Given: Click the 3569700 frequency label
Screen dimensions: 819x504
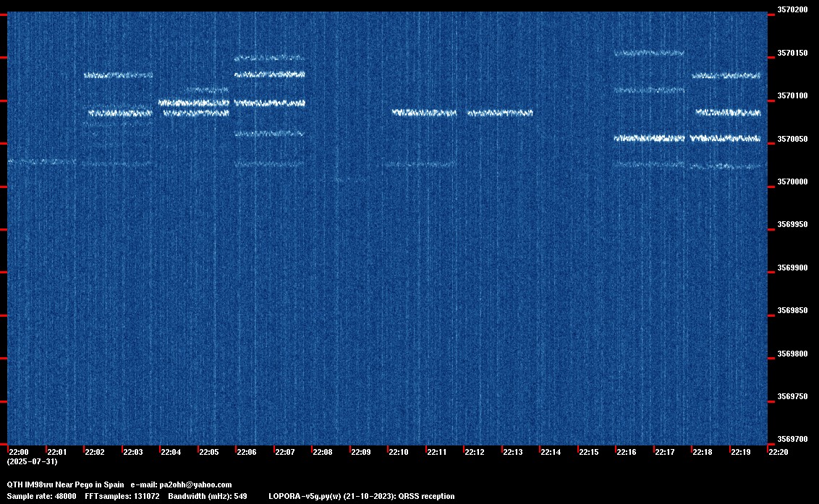Looking at the screenshot, I should 792,439.
